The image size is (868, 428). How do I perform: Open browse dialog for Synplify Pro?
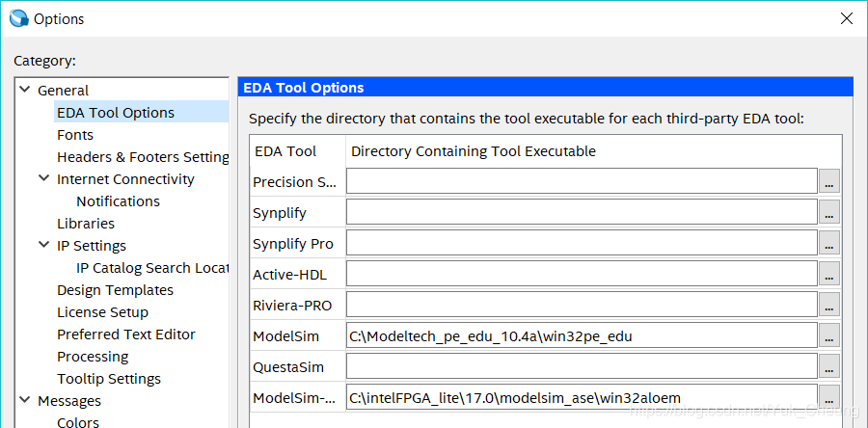(829, 243)
